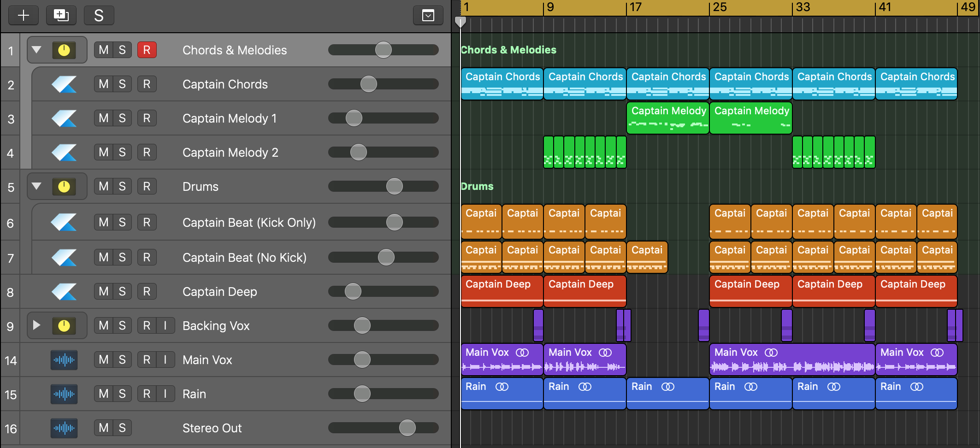Click the Main Vox volume slider knob

click(362, 360)
